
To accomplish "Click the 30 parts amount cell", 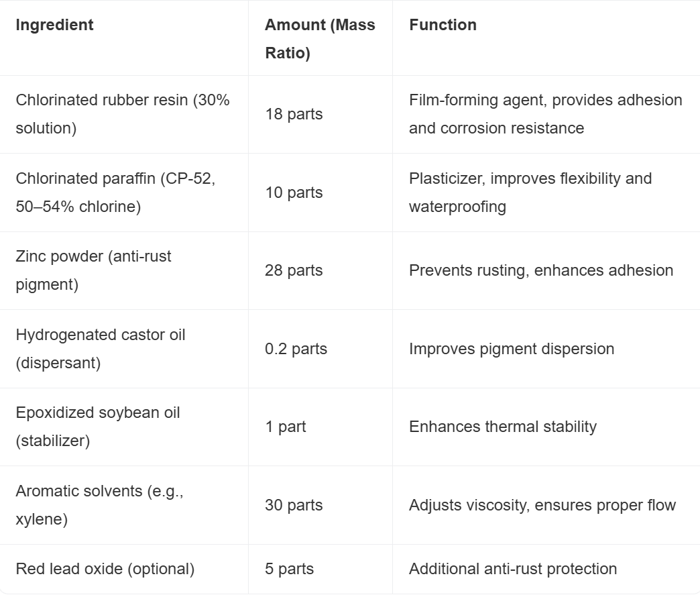I will (x=294, y=505).
